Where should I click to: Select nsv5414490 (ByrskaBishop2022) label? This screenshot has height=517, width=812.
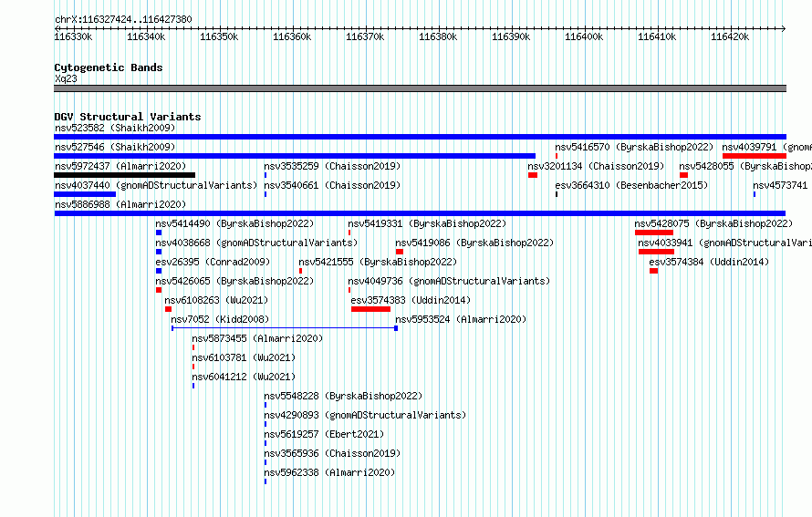[234, 223]
